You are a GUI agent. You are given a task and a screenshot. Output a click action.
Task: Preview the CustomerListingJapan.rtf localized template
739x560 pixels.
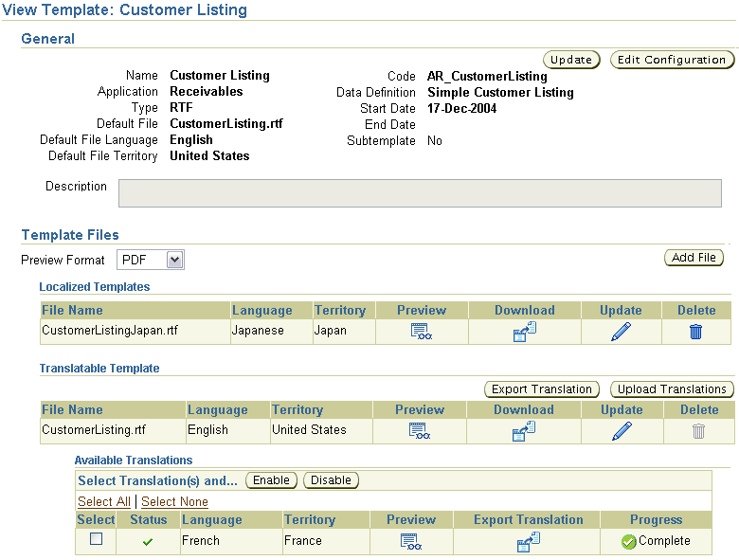[421, 332]
